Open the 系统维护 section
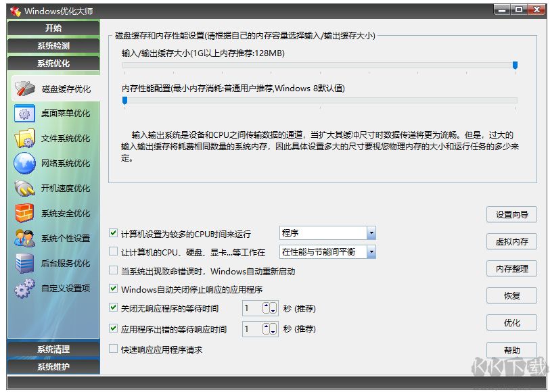 53,367
